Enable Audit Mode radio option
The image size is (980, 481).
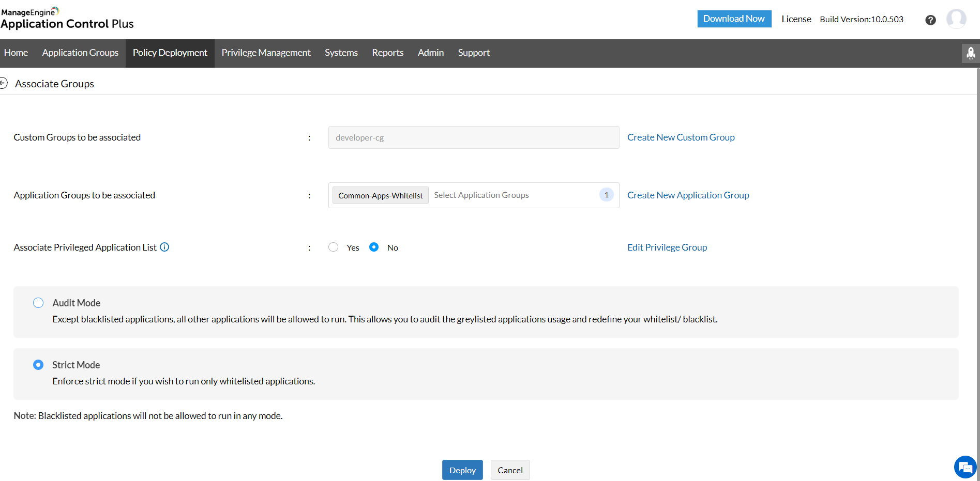click(x=38, y=303)
